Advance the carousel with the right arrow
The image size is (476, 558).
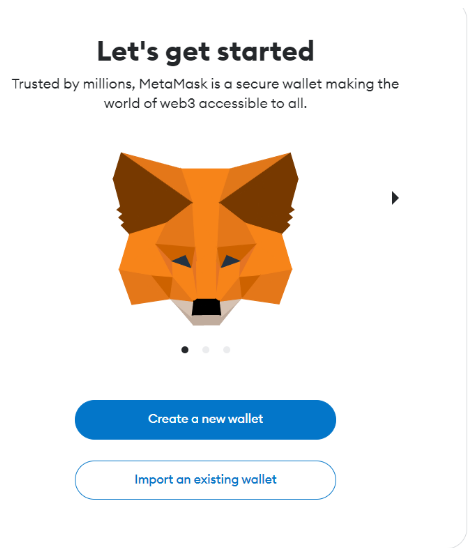[395, 198]
